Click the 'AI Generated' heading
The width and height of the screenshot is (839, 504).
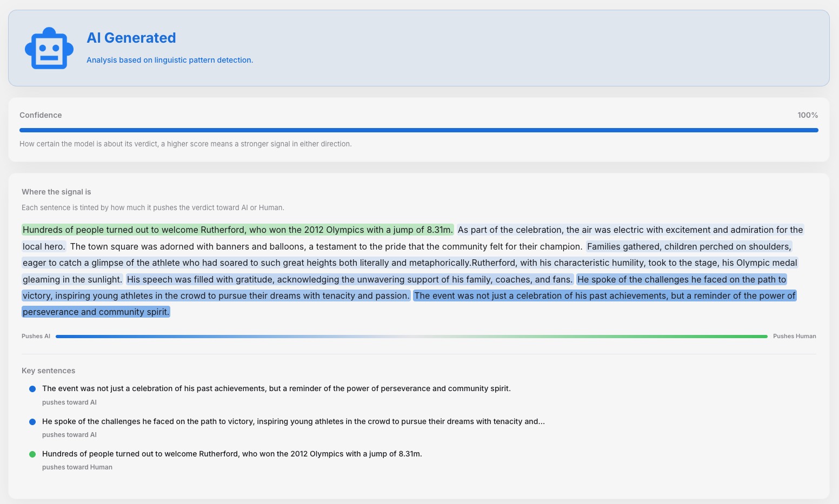coord(131,38)
